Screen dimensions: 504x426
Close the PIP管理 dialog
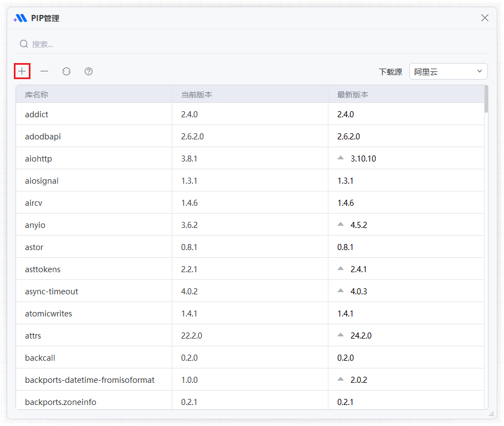(485, 18)
